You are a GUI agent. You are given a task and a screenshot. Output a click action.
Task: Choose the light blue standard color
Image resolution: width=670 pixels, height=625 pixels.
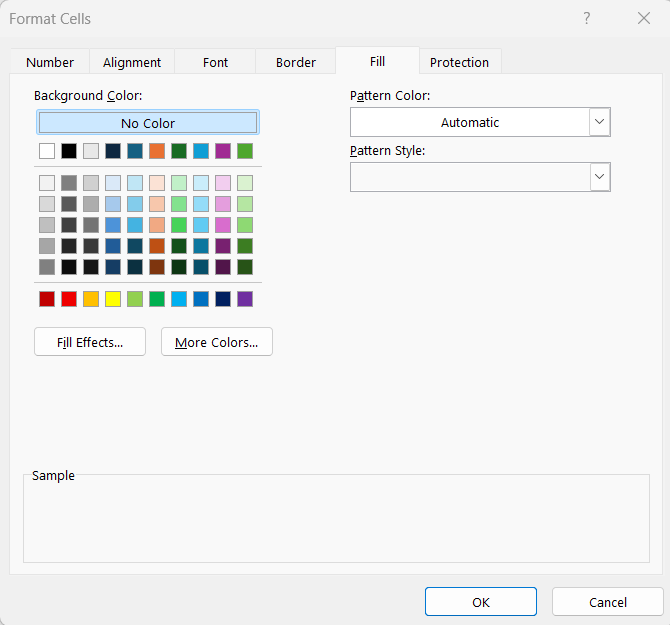[x=179, y=299]
